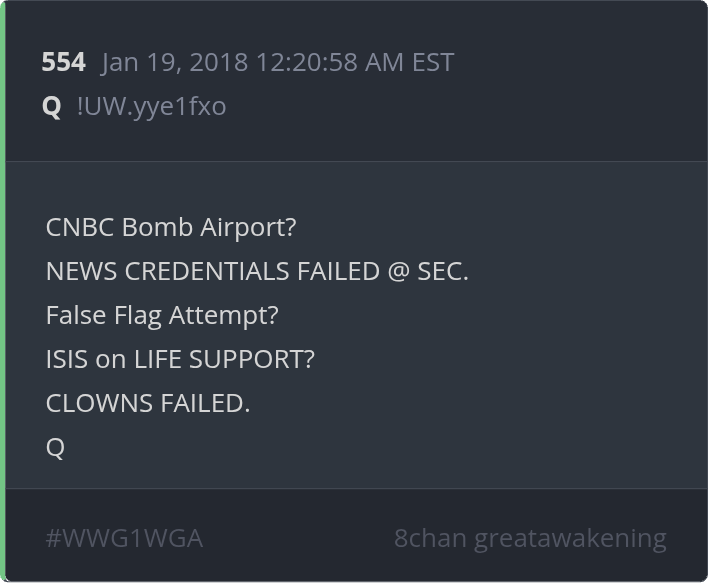
Task: Click the text "Bomb Airport?"
Action: pos(209,227)
